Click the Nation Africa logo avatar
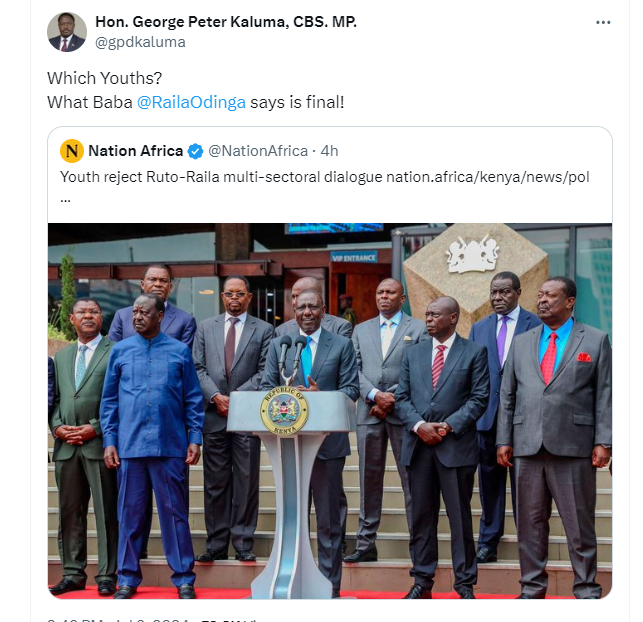Screen dimensions: 643x622 (x=72, y=151)
